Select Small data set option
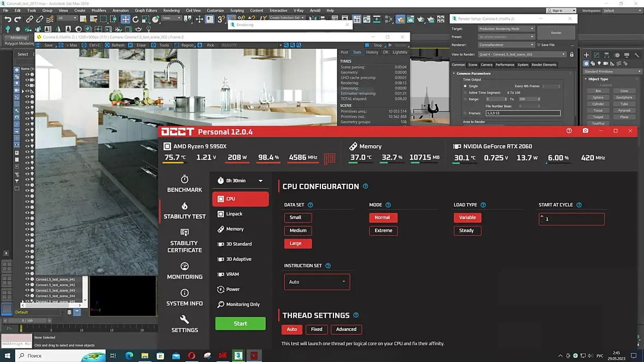644x362 pixels. [x=298, y=218]
